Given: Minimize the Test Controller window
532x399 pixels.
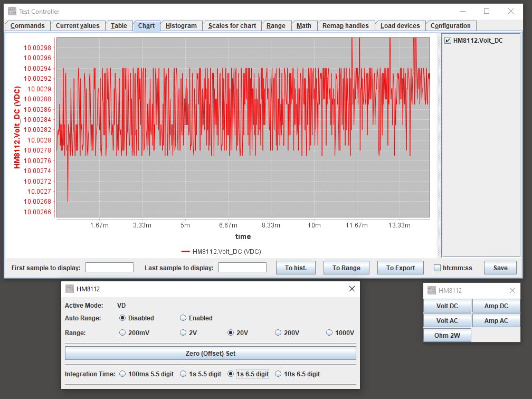Looking at the screenshot, I should click(x=463, y=11).
